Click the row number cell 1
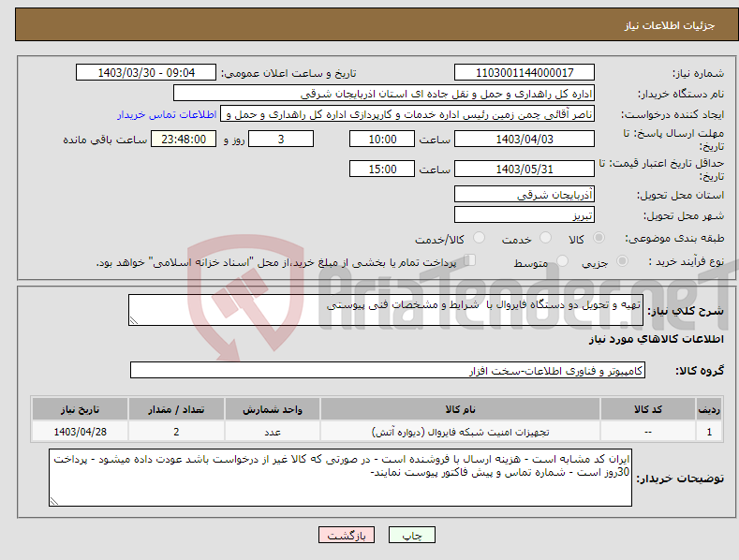Screen dimensions: 739x560 tap(709, 432)
